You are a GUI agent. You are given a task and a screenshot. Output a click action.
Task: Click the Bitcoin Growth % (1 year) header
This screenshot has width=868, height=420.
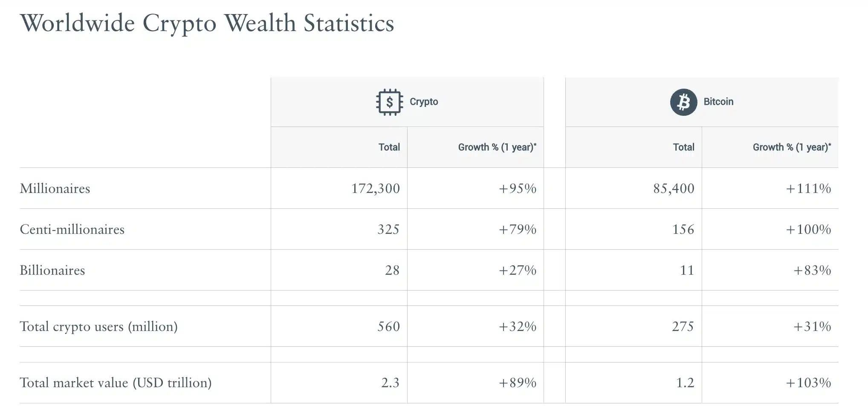coord(791,147)
